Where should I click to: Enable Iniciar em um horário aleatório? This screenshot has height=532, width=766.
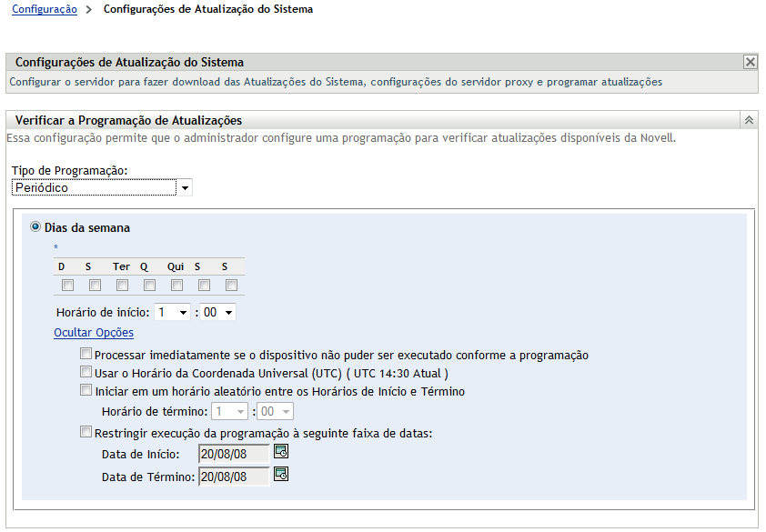coord(86,390)
